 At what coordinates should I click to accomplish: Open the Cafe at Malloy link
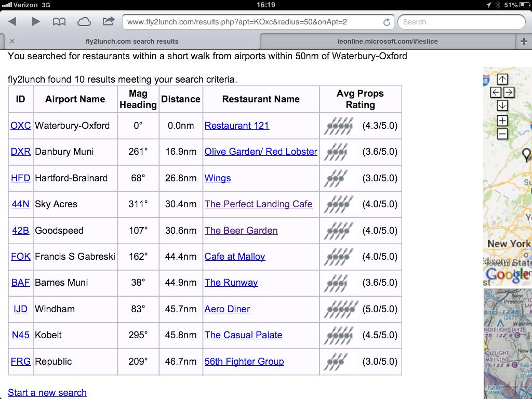pos(235,257)
